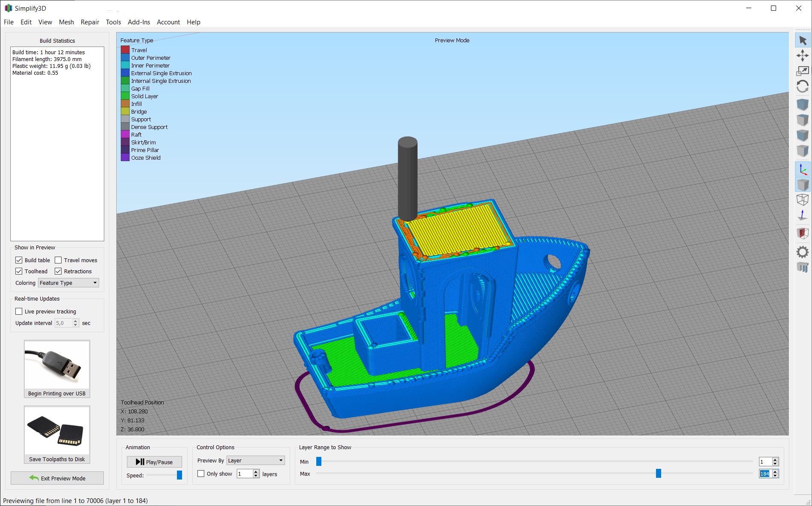The image size is (812, 506).
Task: Toggle surface normals display icon
Action: point(803,215)
